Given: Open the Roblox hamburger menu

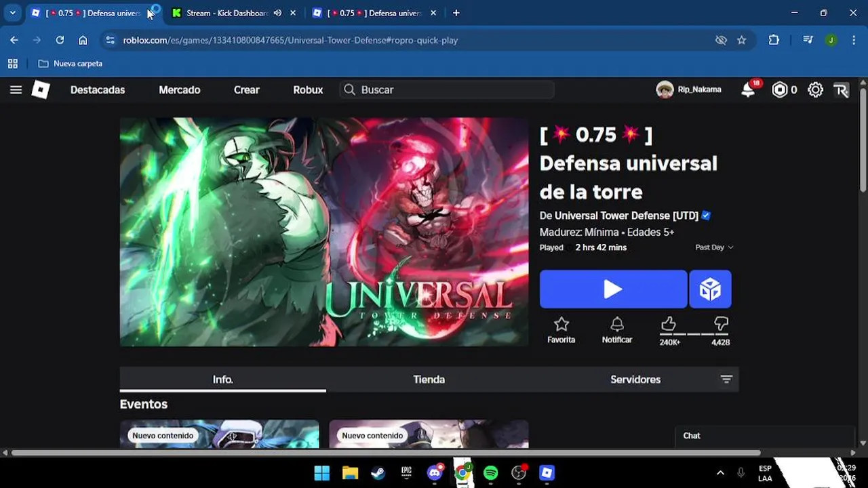Looking at the screenshot, I should click(x=16, y=89).
